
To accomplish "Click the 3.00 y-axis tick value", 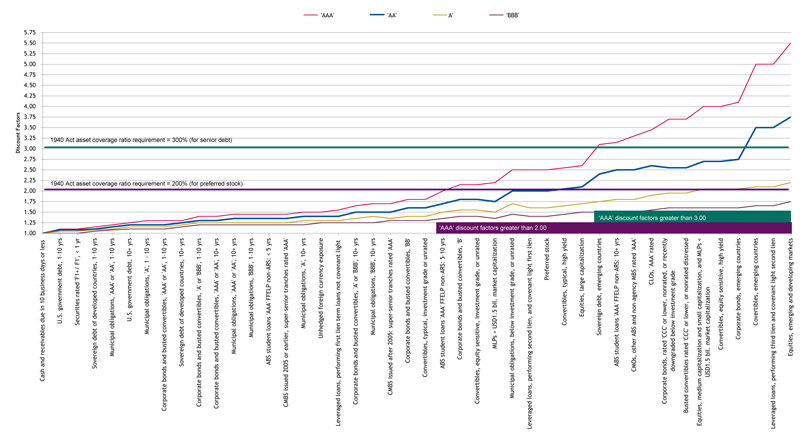I will pyautogui.click(x=29, y=149).
